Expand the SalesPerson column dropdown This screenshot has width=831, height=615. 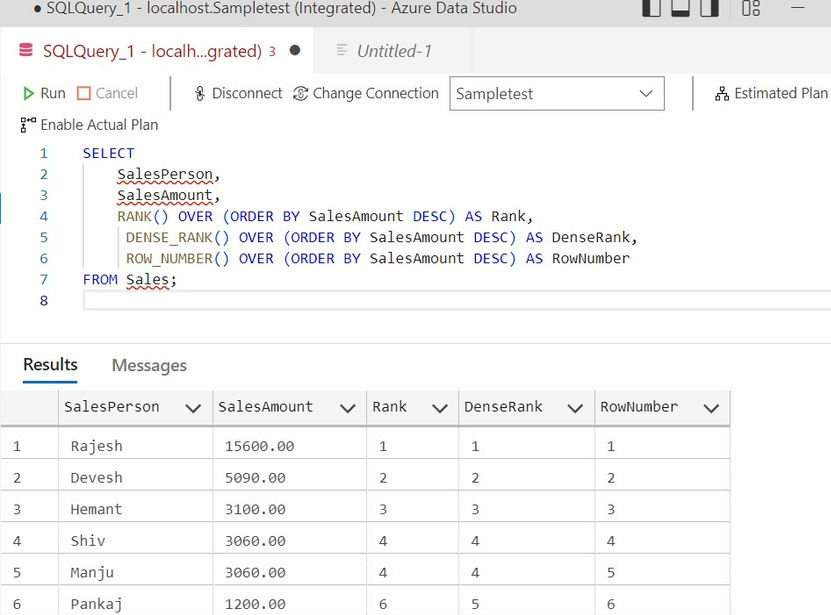coord(193,408)
